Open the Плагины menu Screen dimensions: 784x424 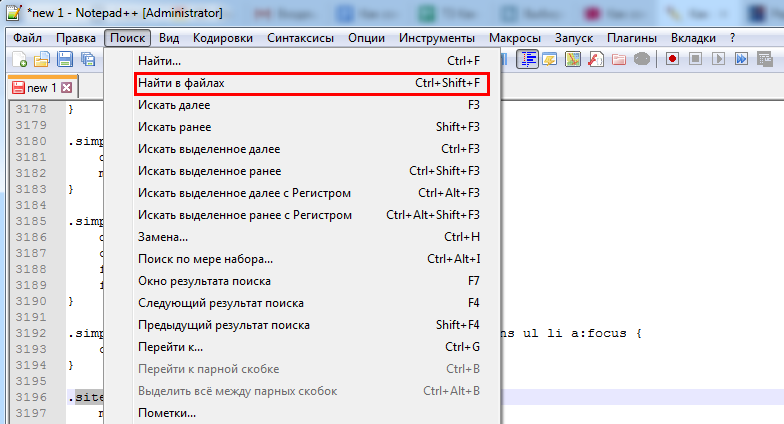pos(632,38)
